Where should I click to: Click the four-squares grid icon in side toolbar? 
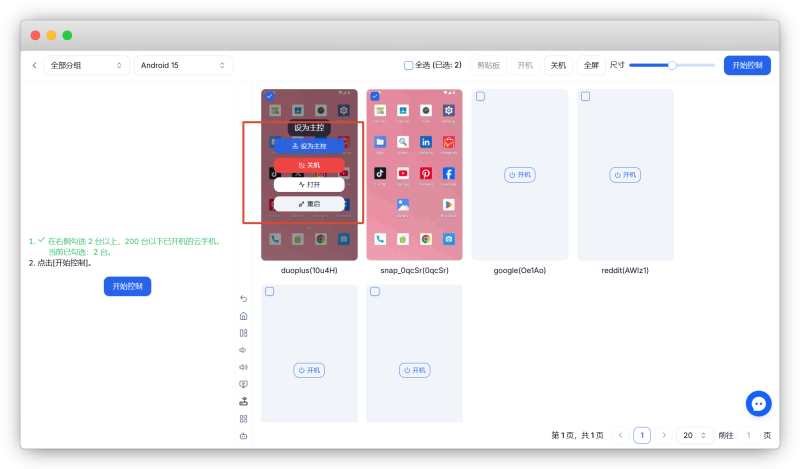243,418
